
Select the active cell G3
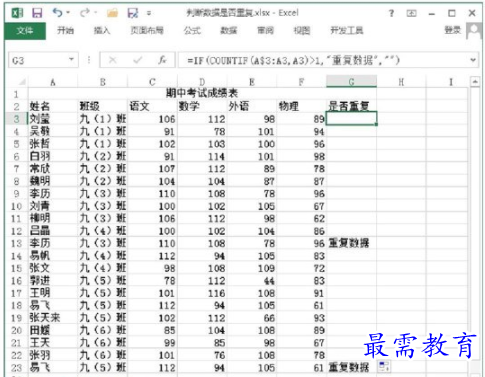coord(351,119)
